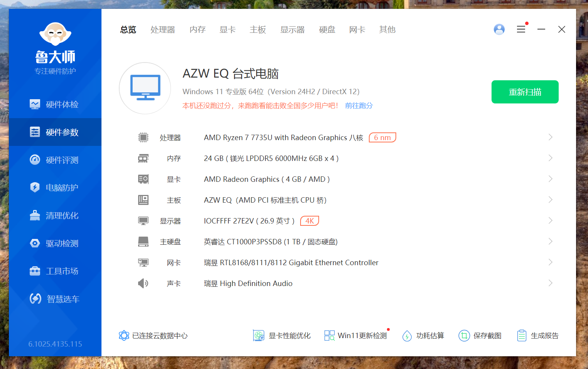The height and width of the screenshot is (369, 588).
Task: Switch to the 其他 tab
Action: [387, 30]
